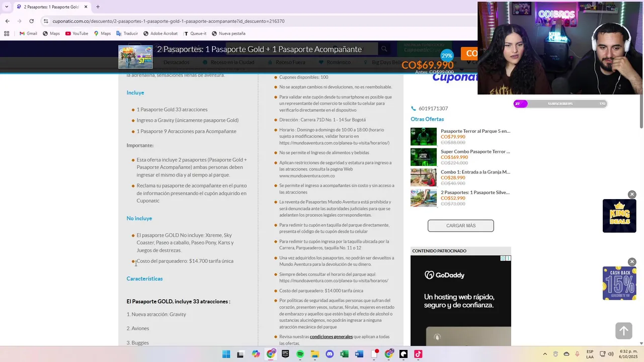644x362 pixels.
Task: Click thumbnail of Pasaporte Terror al Parque offer
Action: (x=424, y=137)
